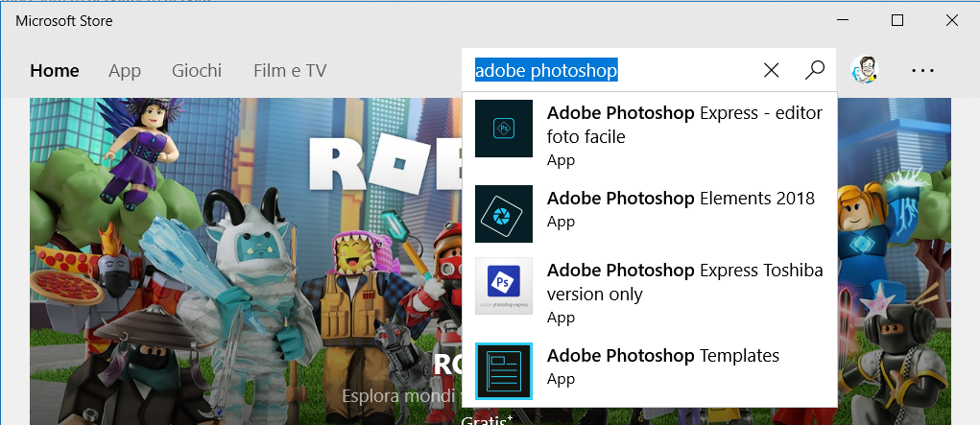Click the Adobe Photoshop Templates app icon
This screenshot has height=425, width=980.
(504, 370)
